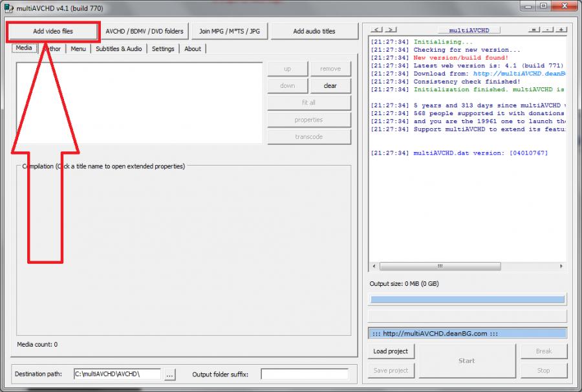Focus the Destination path field
The height and width of the screenshot is (392, 582).
coord(117,374)
